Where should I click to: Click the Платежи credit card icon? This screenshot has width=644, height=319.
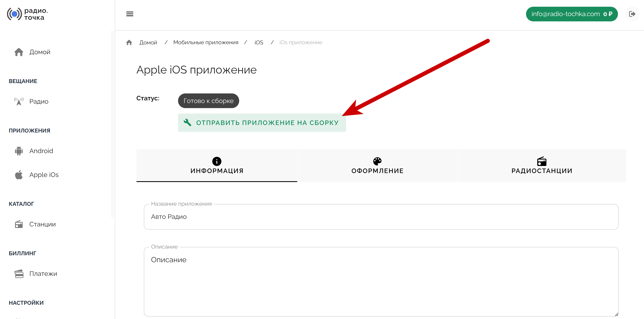[x=19, y=274]
